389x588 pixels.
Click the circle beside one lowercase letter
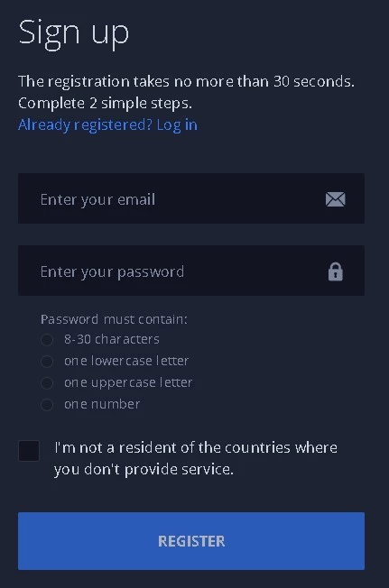coord(47,362)
